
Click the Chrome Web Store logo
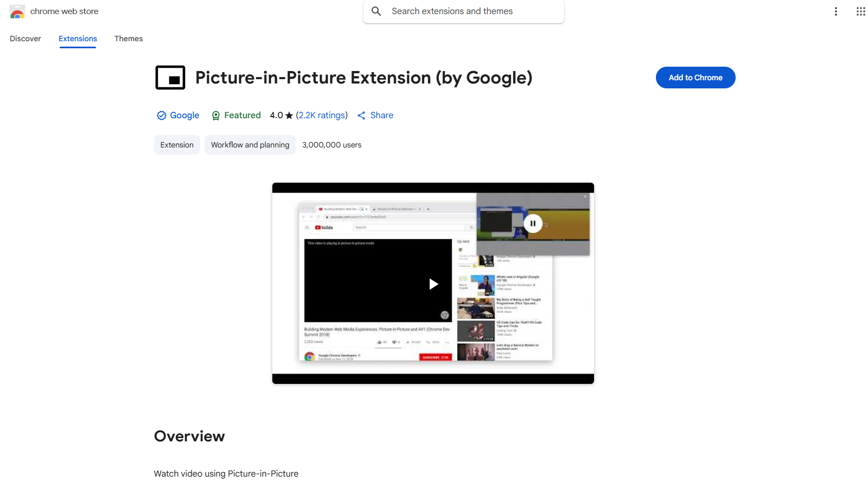[17, 11]
